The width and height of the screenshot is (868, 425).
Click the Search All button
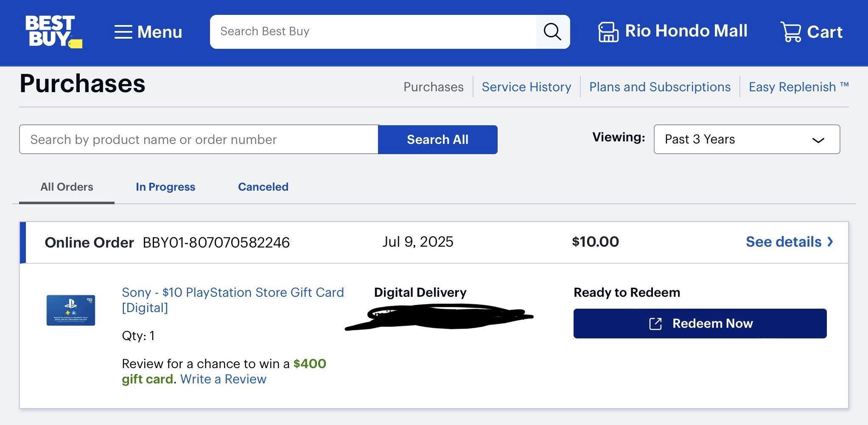point(437,139)
